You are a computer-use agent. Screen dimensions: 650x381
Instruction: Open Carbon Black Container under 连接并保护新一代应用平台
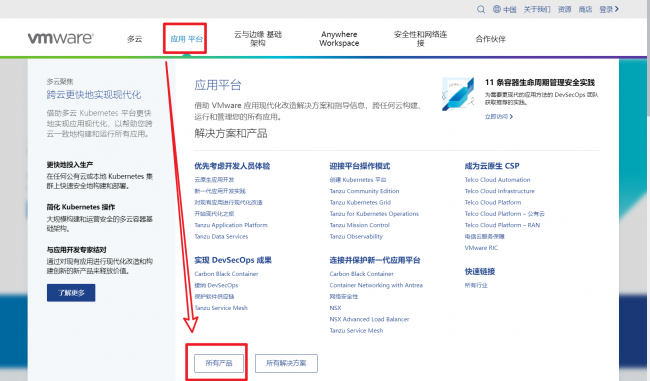click(361, 274)
